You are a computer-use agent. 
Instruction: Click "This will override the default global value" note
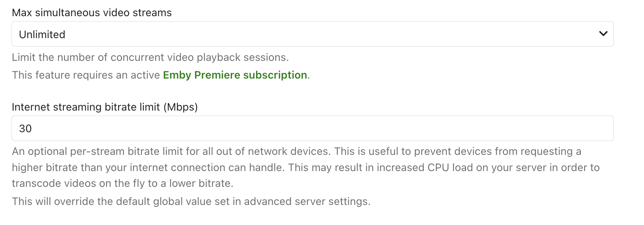coord(127,201)
